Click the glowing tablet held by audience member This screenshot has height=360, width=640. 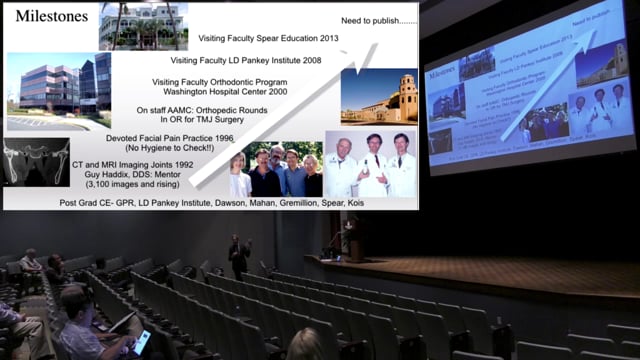142,342
